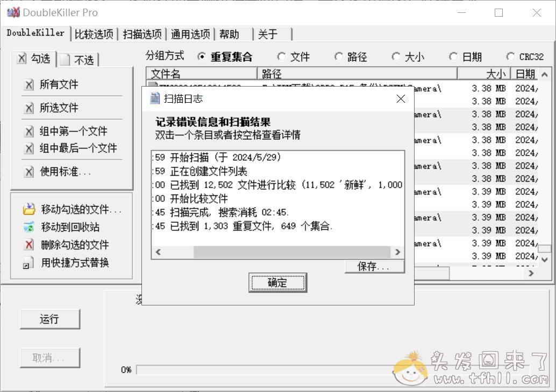
Task: Select log entry 扫描完成, 搜索消耗 02:45
Action: tap(277, 212)
